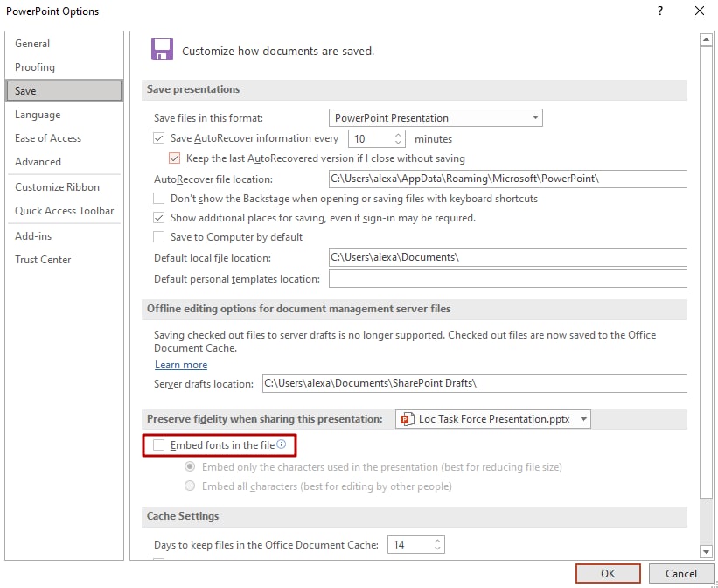Increase cache days with up arrow

pyautogui.click(x=437, y=541)
